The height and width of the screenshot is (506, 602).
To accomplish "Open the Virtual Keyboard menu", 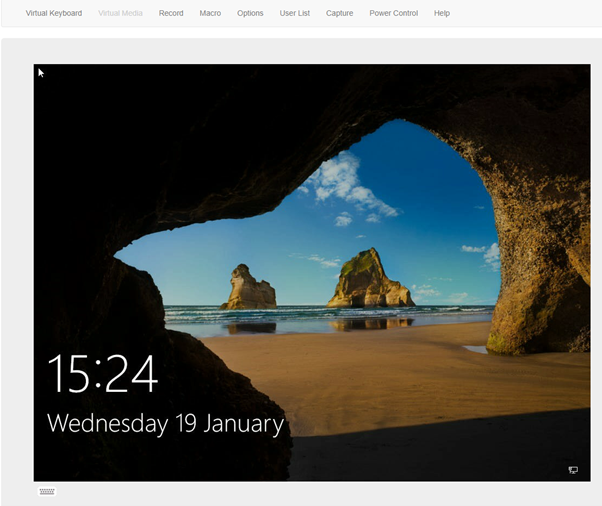I will 54,13.
